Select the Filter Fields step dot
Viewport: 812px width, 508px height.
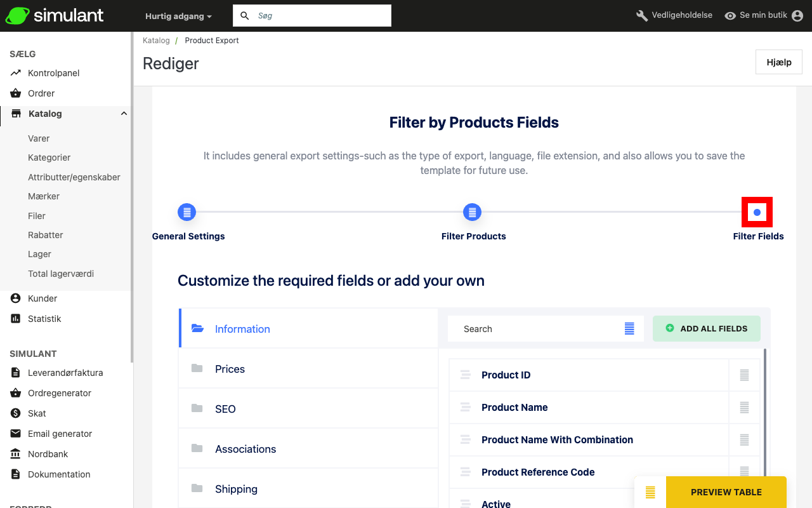[x=757, y=212]
